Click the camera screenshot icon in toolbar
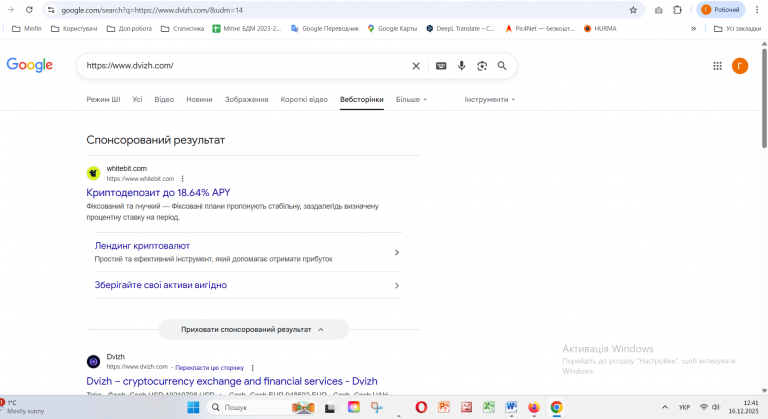This screenshot has width=768, height=419. (659, 10)
